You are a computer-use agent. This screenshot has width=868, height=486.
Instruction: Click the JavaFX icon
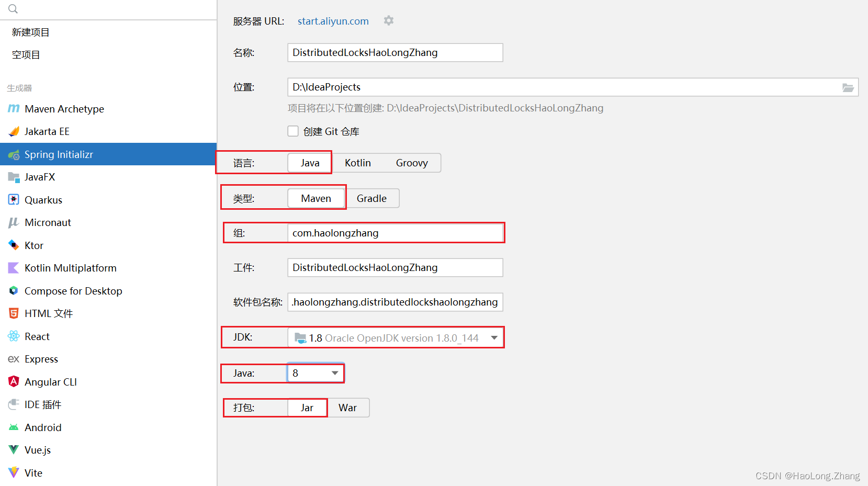[14, 177]
